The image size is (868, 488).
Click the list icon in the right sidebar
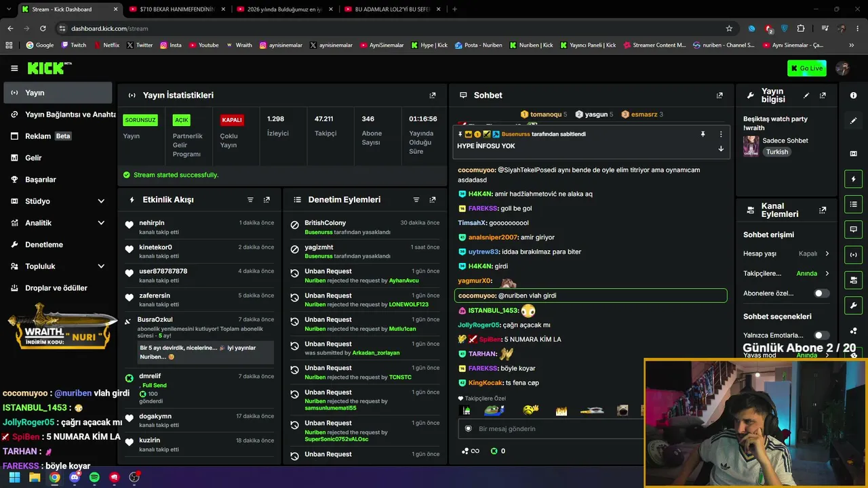[x=853, y=204]
